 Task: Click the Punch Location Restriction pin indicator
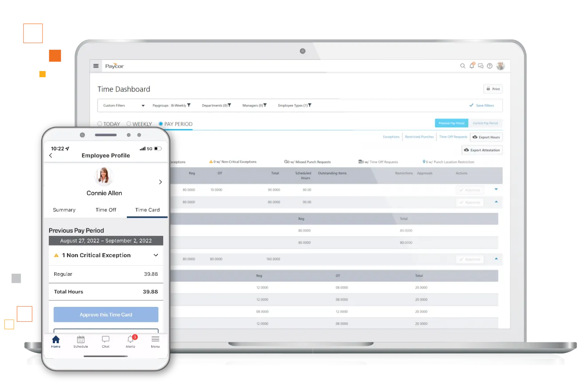pos(448,162)
